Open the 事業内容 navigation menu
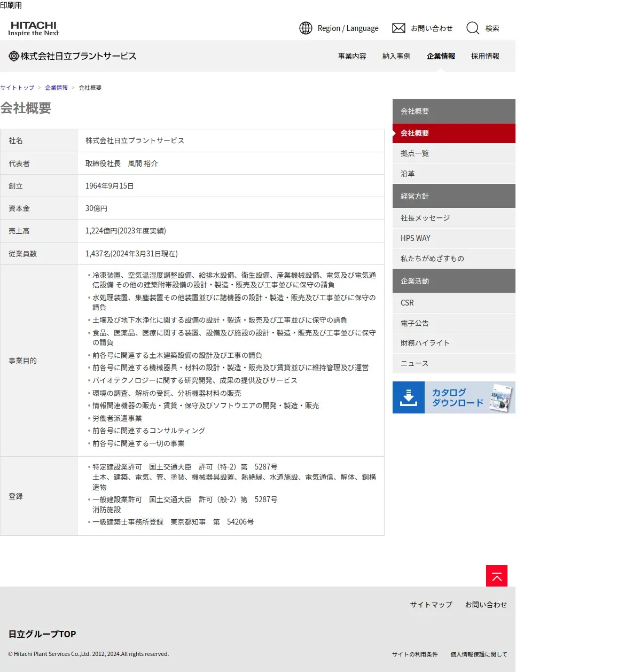The height and width of the screenshot is (672, 641). 352,56
